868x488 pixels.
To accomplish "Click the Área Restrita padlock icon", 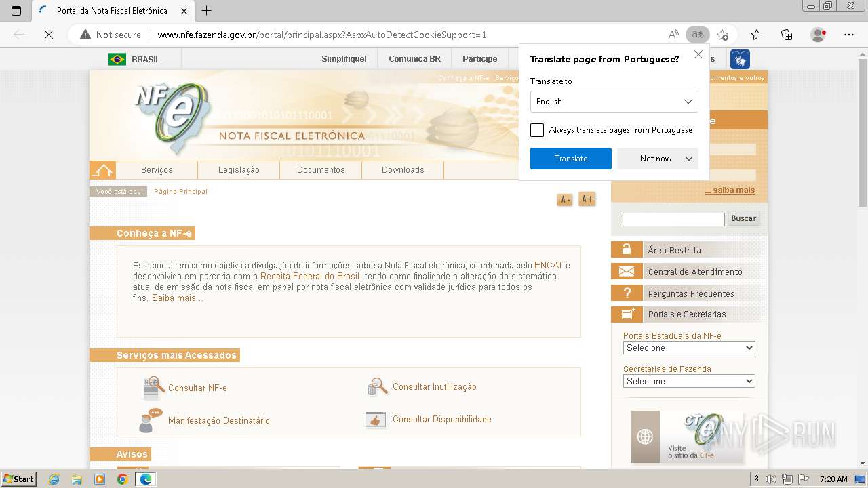I will pos(627,249).
